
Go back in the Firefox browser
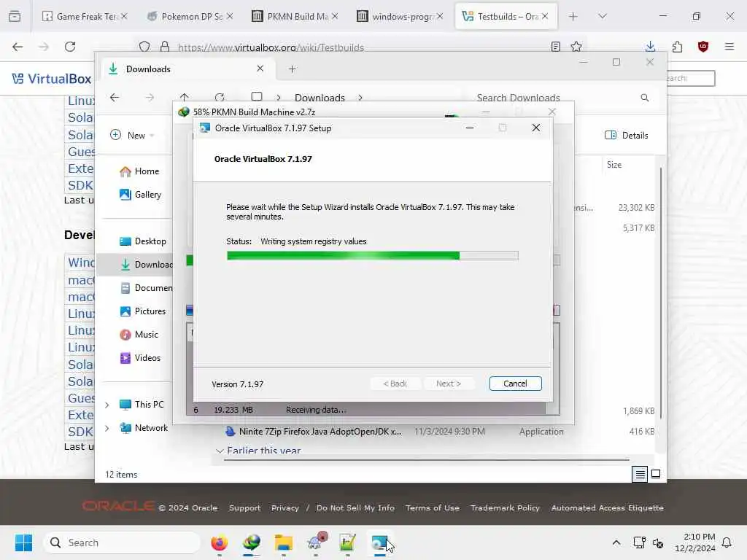tap(18, 47)
